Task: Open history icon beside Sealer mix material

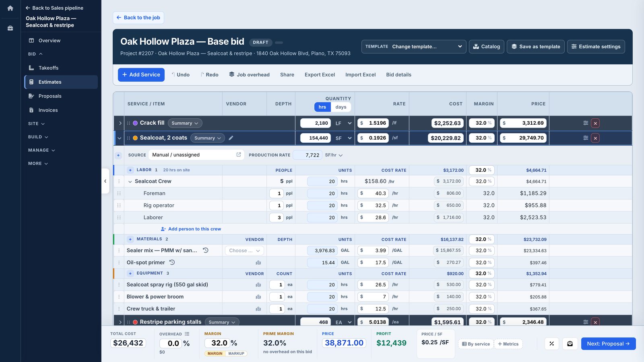Action: click(206, 250)
